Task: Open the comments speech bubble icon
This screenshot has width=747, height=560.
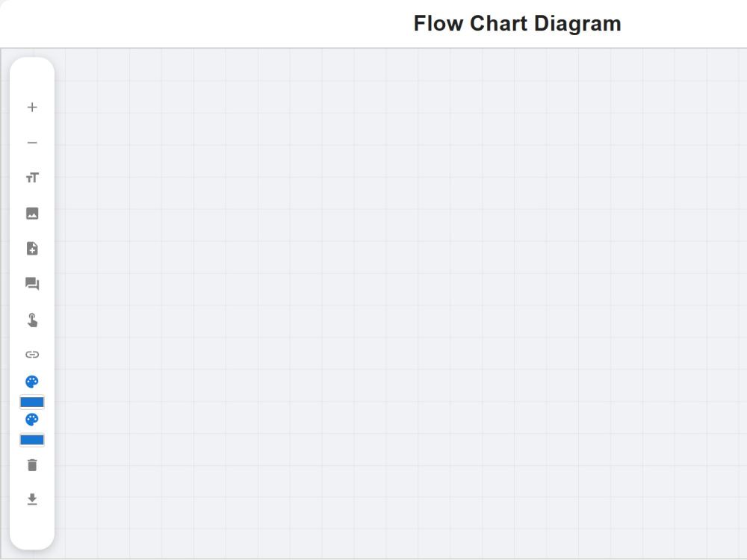Action: click(x=32, y=284)
